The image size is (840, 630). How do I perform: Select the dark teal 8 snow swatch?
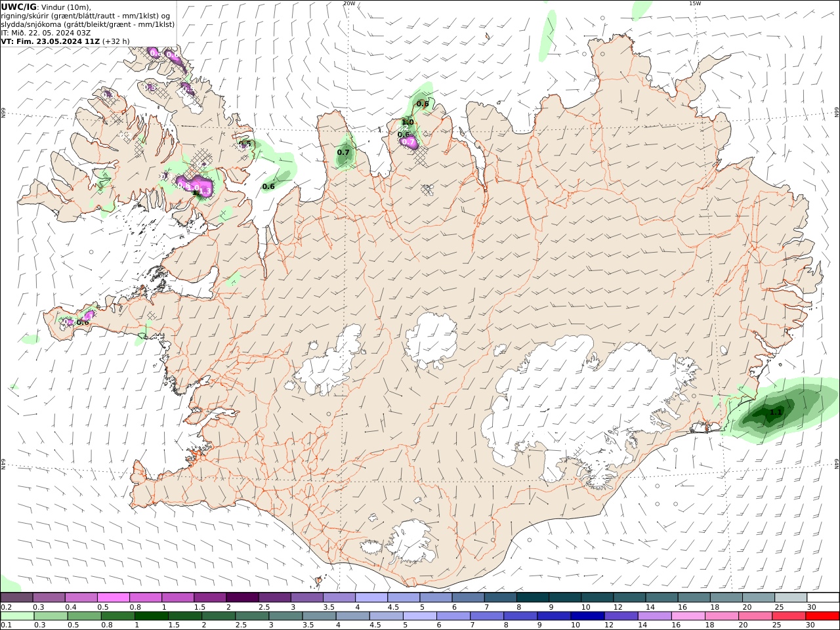(533, 598)
